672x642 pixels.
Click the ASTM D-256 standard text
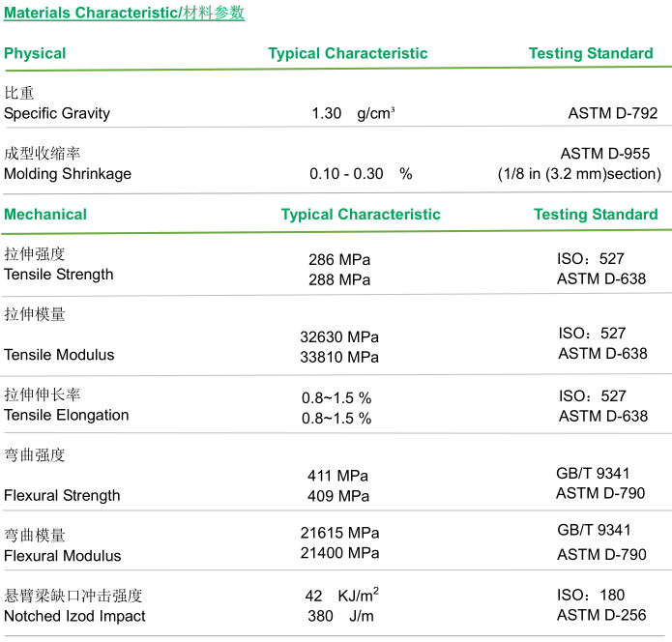click(601, 615)
